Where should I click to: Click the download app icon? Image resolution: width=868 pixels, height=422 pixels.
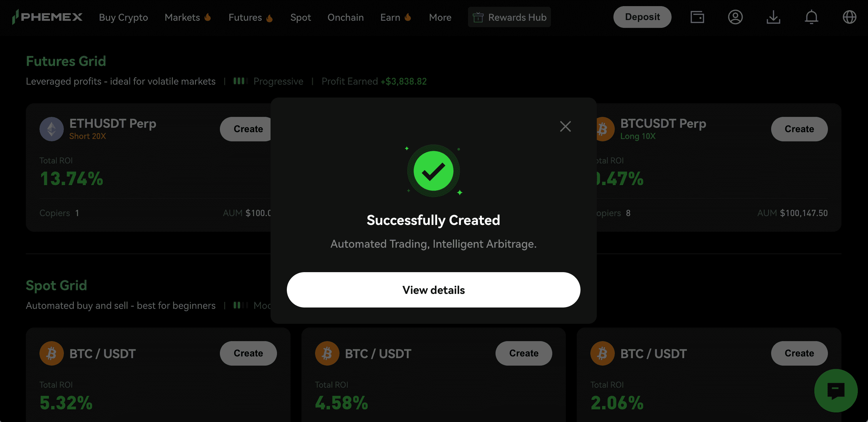click(x=773, y=17)
